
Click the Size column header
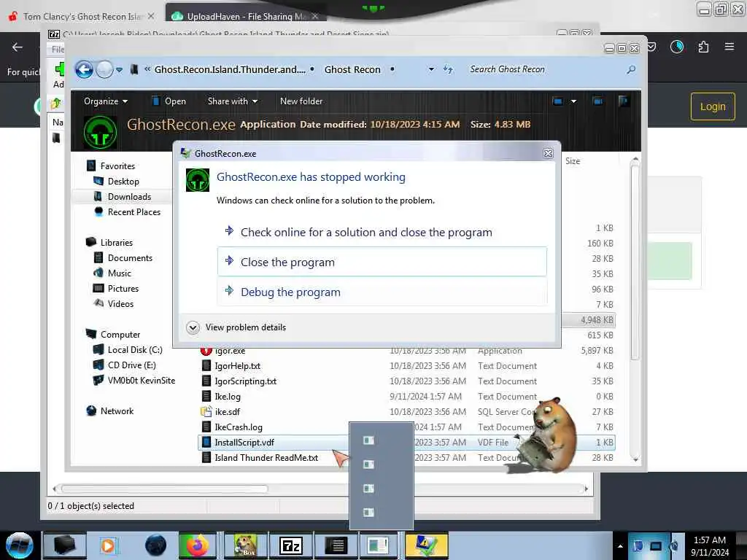point(573,161)
